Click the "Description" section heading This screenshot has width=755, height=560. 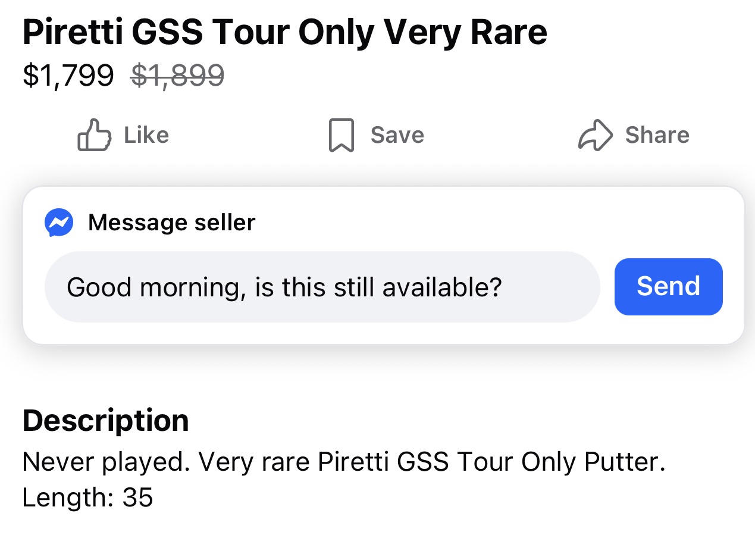pos(105,420)
